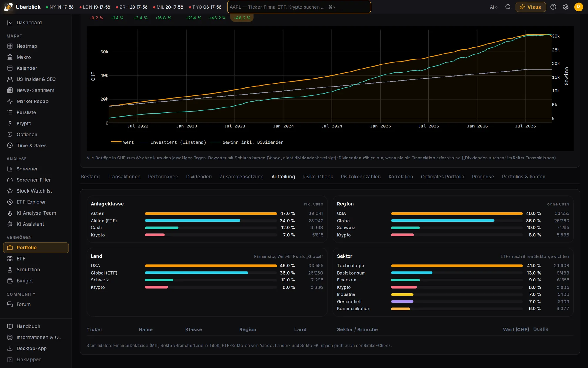Viewport: 588px width, 368px height.
Task: Click the Market Recap pulse icon
Action: (10, 101)
